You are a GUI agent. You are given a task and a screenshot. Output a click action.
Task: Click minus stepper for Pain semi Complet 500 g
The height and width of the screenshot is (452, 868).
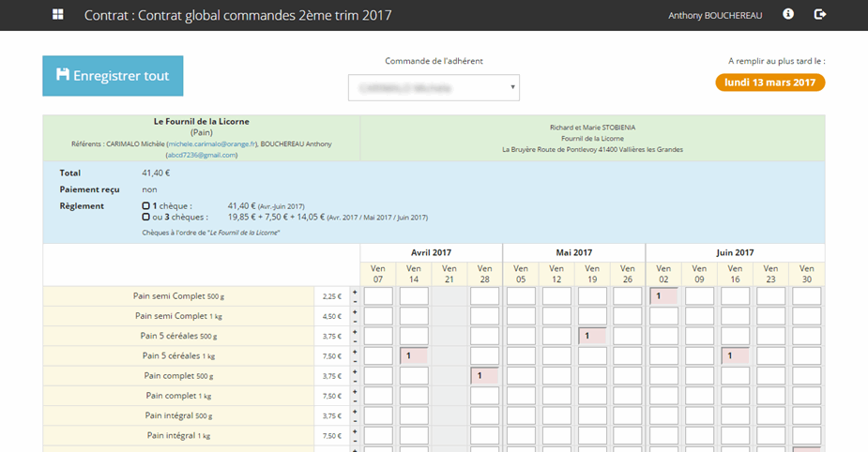(x=355, y=302)
